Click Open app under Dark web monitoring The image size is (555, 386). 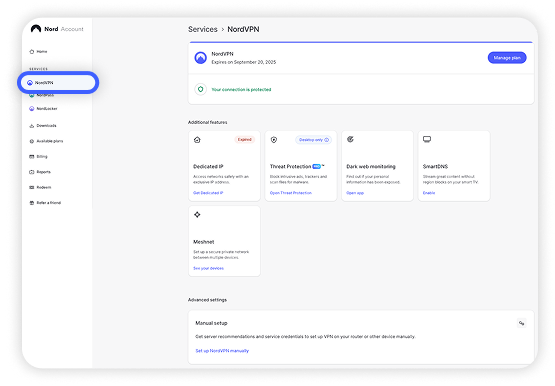point(355,193)
